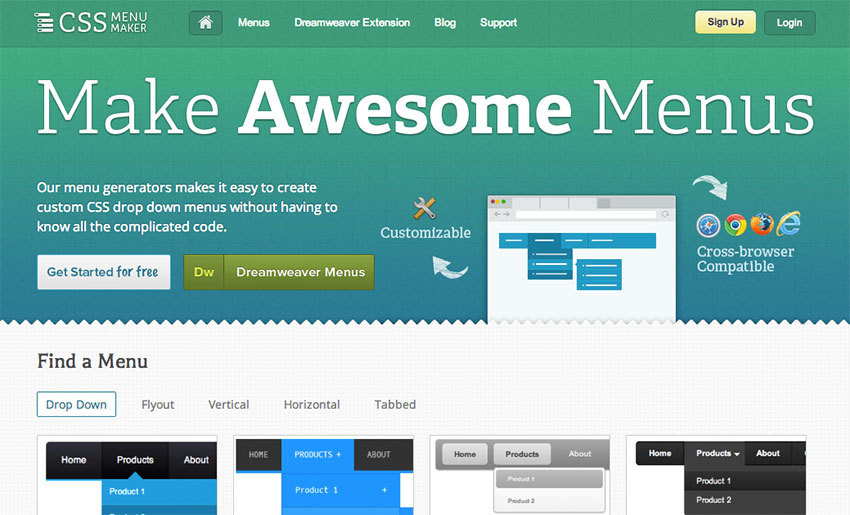This screenshot has height=515, width=850.
Task: Select the Drop Down tab
Action: 76,404
